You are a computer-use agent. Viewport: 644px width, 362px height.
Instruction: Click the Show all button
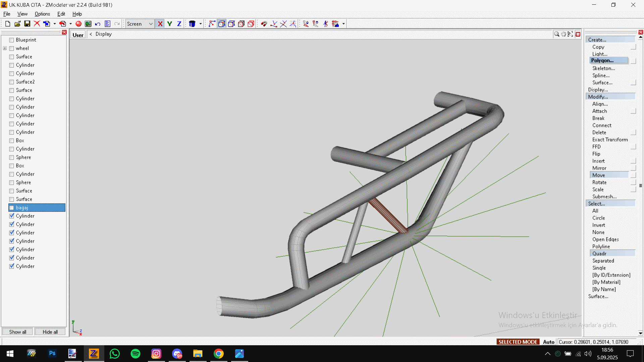pos(17,332)
